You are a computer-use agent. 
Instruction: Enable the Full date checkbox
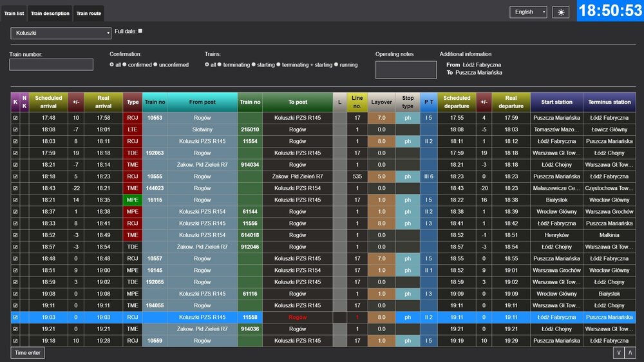click(140, 31)
